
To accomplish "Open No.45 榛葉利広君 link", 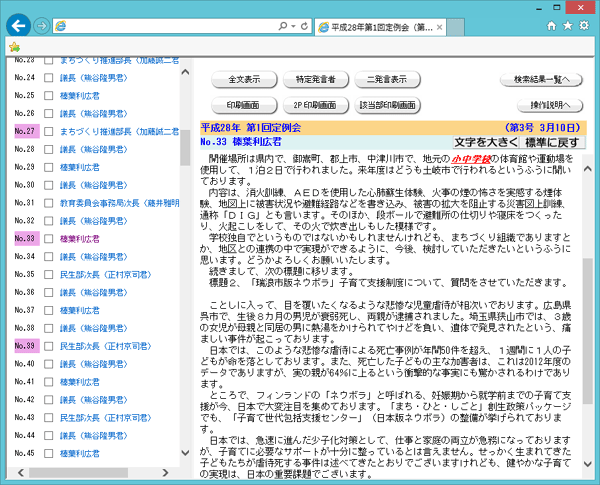I will (80, 453).
